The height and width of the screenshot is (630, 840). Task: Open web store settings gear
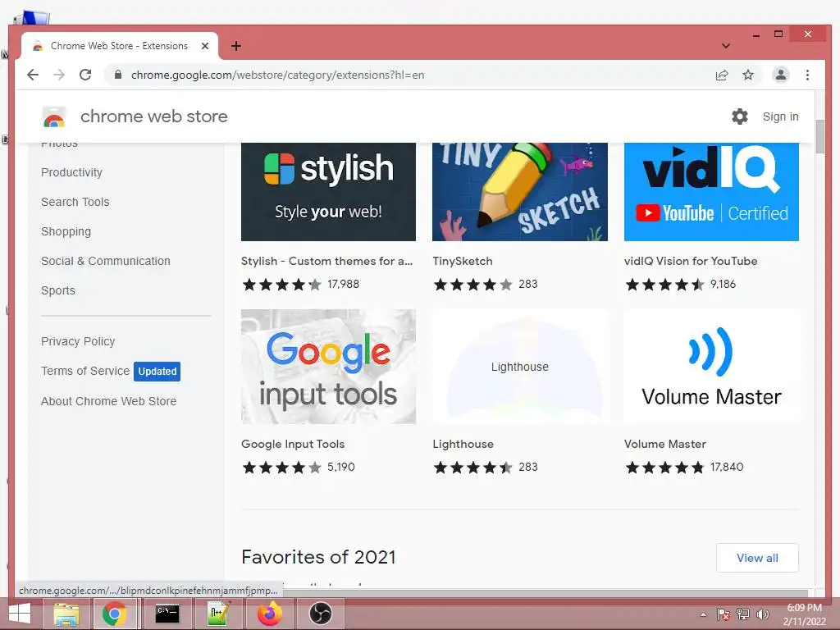[740, 116]
